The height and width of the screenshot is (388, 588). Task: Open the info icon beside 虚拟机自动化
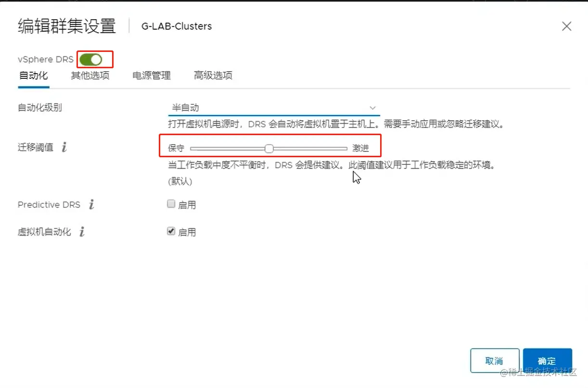[82, 232]
